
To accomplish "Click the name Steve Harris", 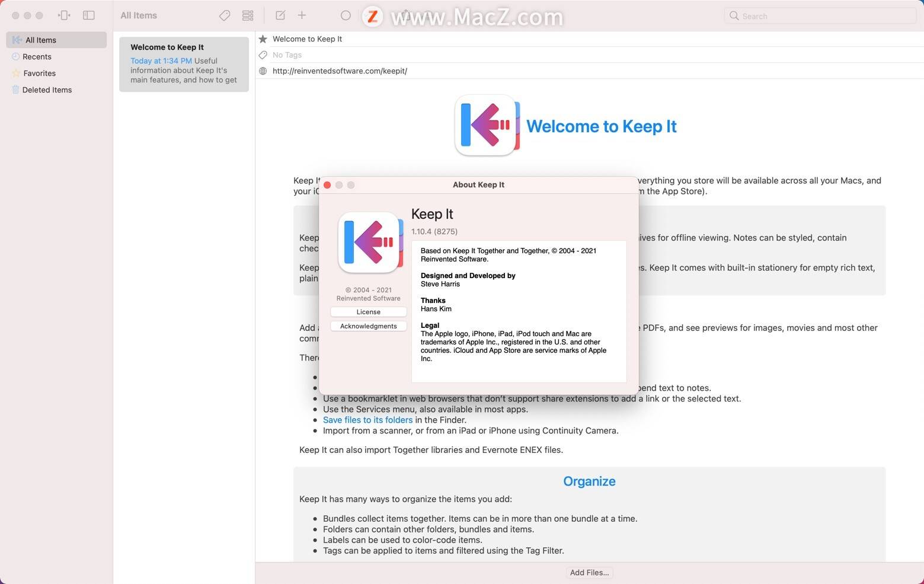I will coord(440,284).
